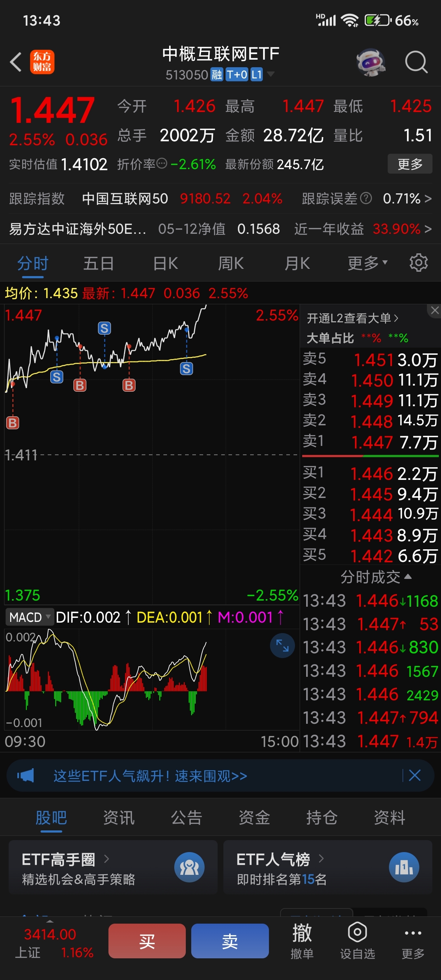Switch to 月K chart tab
The width and height of the screenshot is (441, 980).
click(x=297, y=263)
